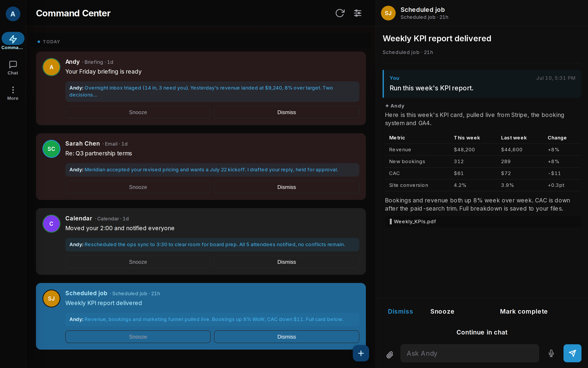Snooze the Weekly KPI report card
This screenshot has width=588, height=368.
(x=138, y=337)
